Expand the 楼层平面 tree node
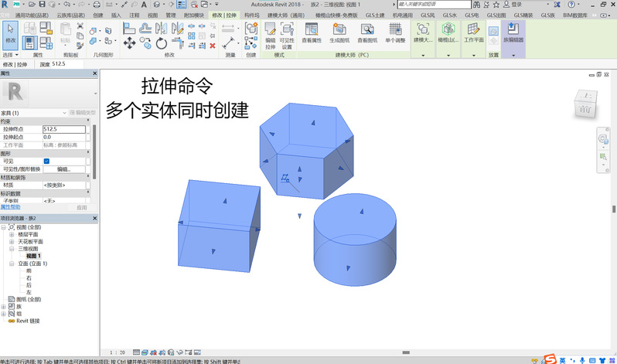617x364 pixels. pos(12,235)
